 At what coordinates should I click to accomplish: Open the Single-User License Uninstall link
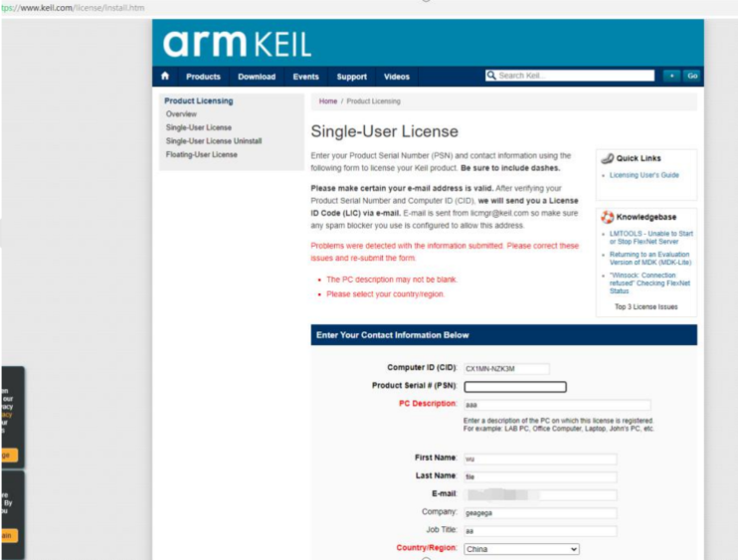click(214, 141)
